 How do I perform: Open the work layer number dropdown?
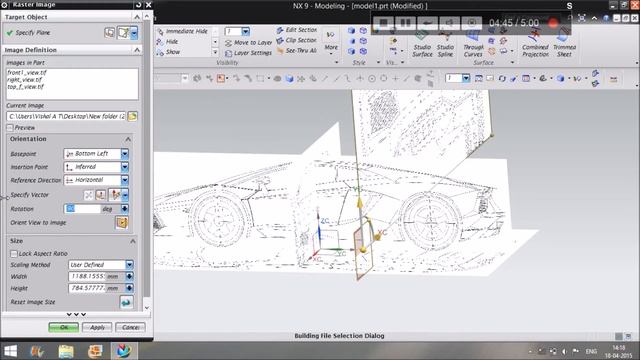245,31
